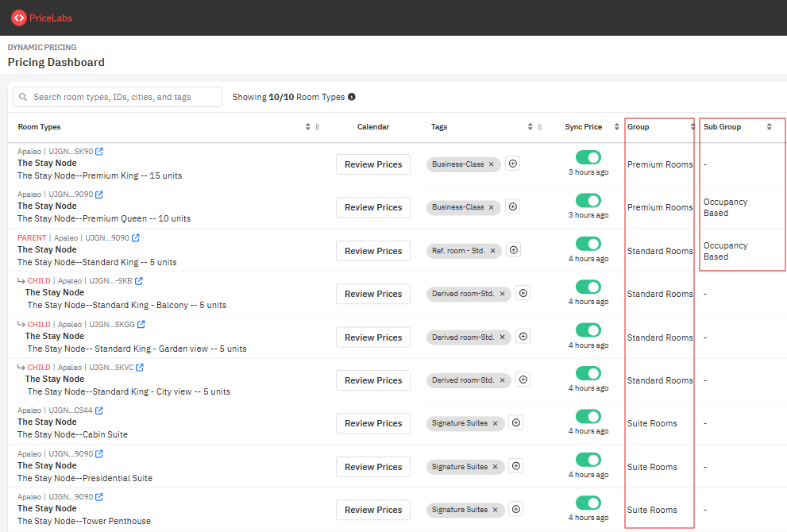Click the Calendar column header
This screenshot has height=532, width=787.
373,127
